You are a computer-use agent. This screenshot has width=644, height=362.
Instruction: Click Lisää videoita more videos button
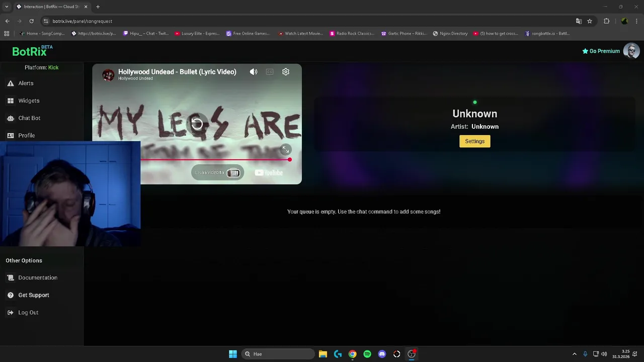(217, 172)
